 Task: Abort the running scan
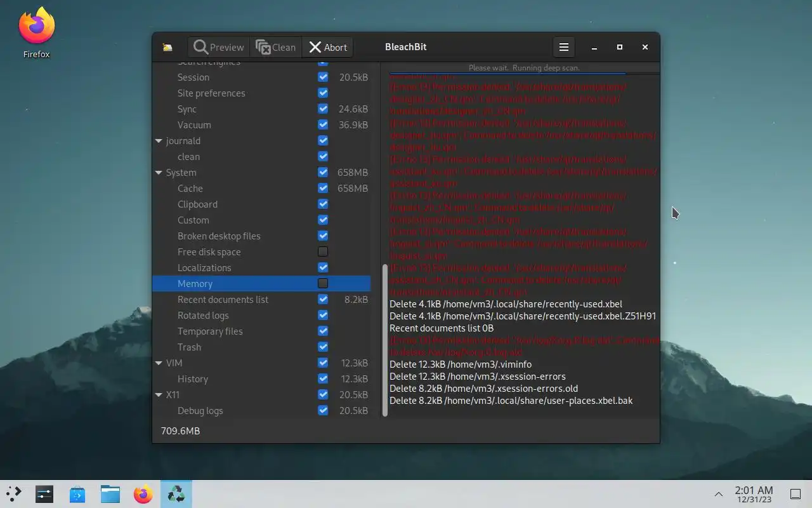328,47
